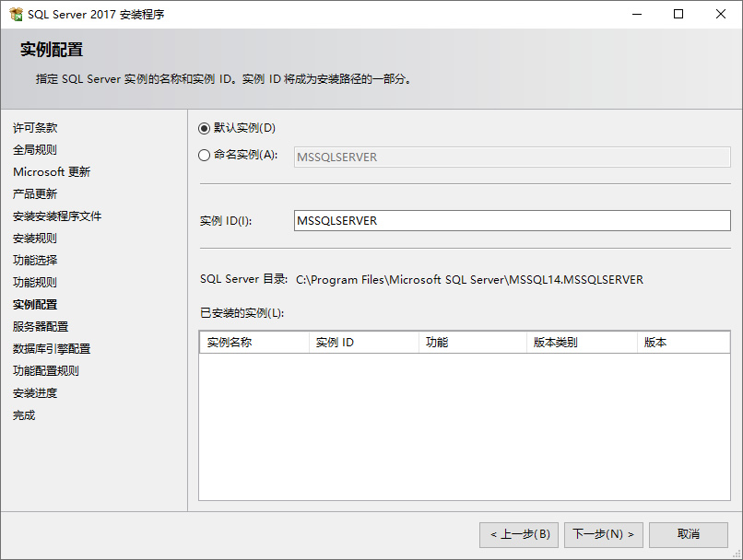Go to next step with 下一步 button
The height and width of the screenshot is (560, 743).
tap(603, 534)
